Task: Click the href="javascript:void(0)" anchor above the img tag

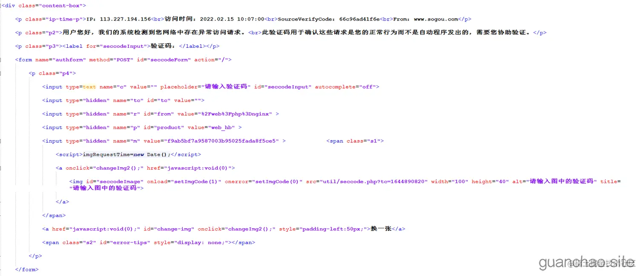Action: click(189, 168)
